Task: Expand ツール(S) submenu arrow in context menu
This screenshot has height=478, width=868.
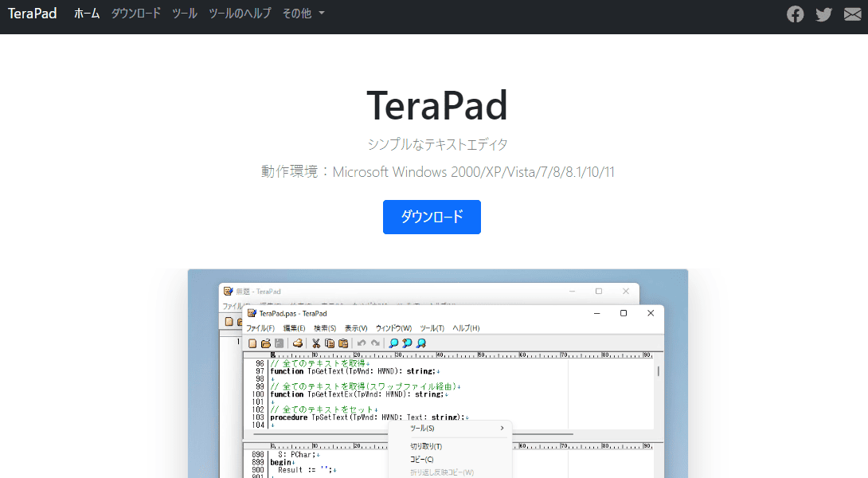Action: click(502, 428)
